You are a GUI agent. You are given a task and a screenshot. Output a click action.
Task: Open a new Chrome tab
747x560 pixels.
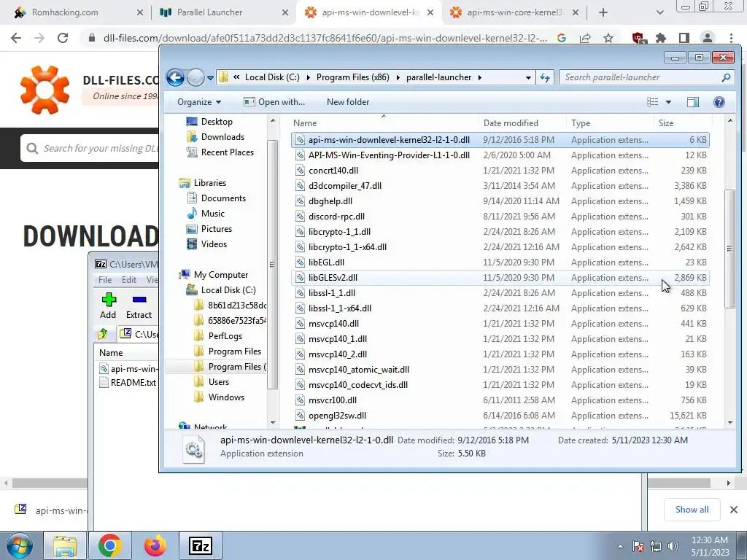pyautogui.click(x=603, y=12)
